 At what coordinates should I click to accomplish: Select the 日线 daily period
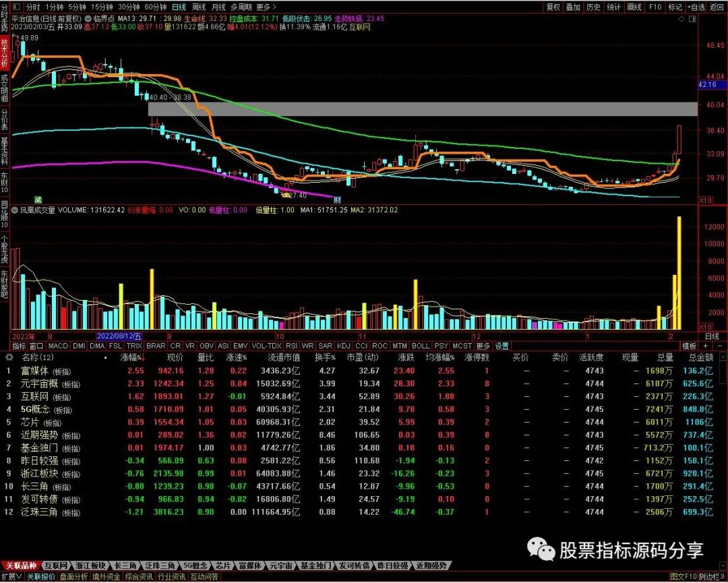click(x=179, y=7)
